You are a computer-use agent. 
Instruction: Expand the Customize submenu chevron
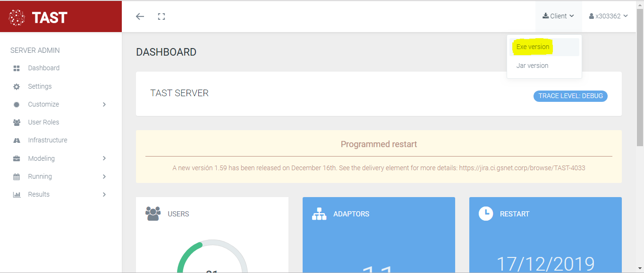104,105
